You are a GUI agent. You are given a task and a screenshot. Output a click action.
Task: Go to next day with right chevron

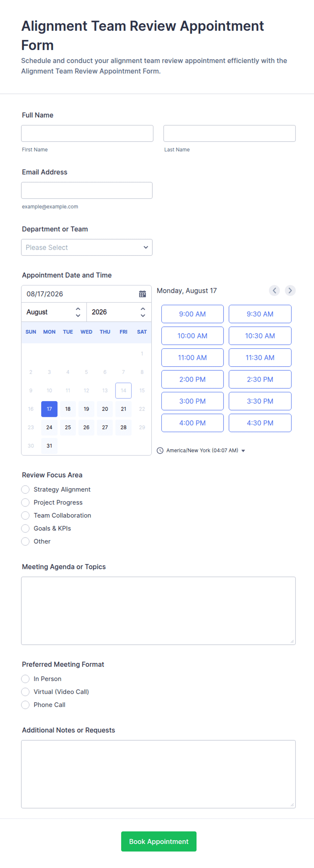290,290
